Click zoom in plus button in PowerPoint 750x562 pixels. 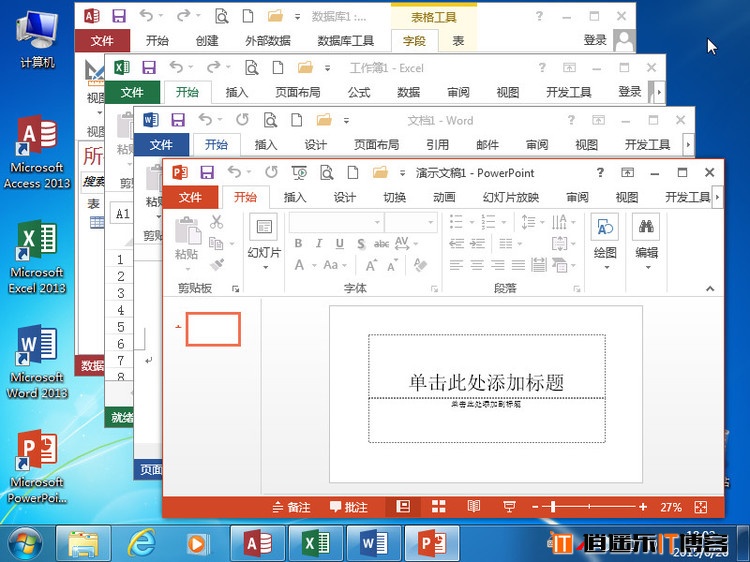pyautogui.click(x=643, y=507)
